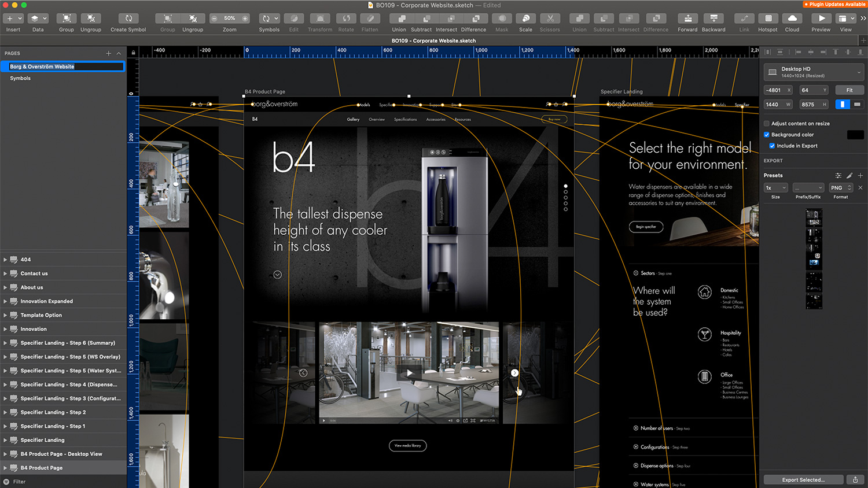Select the Symbols page
868x488 pixels.
click(x=20, y=78)
